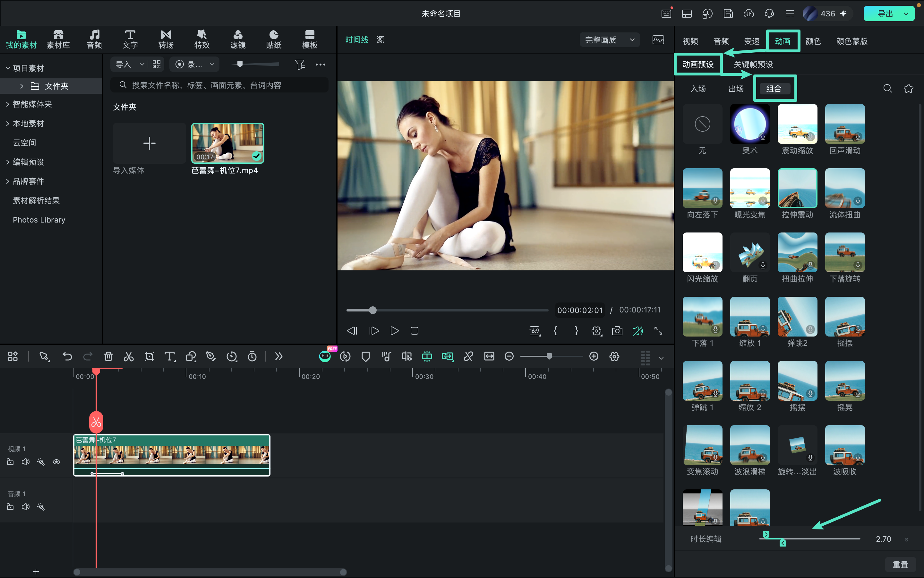Open the Transitions (转场) panel
This screenshot has height=578, width=924.
coord(166,39)
